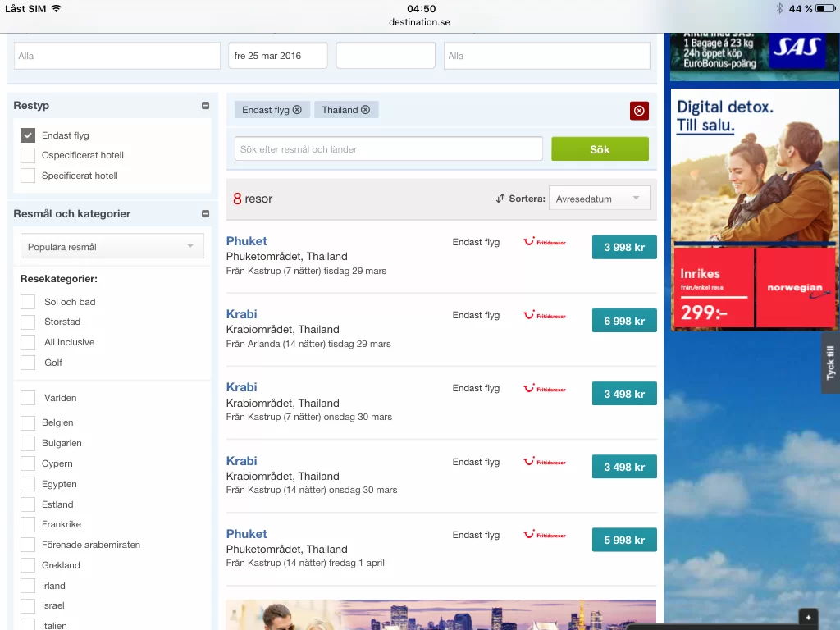Image resolution: width=840 pixels, height=630 pixels.
Task: Clear all filters with red X icon
Action: tap(639, 111)
